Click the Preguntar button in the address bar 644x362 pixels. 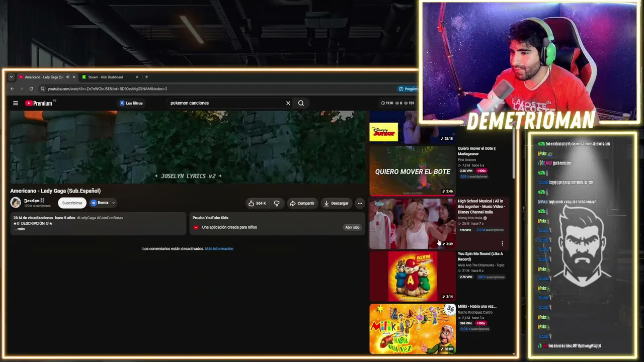click(408, 89)
